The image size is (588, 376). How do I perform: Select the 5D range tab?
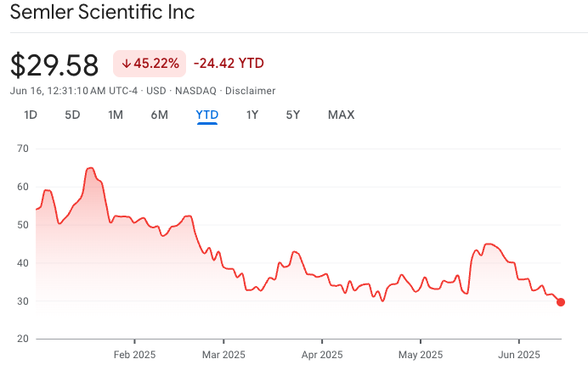click(x=72, y=115)
